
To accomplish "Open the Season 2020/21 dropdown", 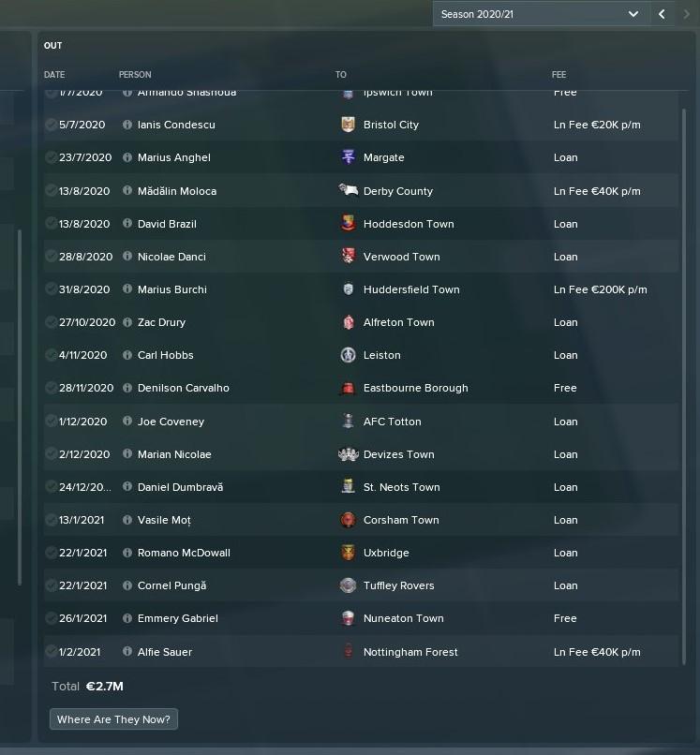I will 541,14.
